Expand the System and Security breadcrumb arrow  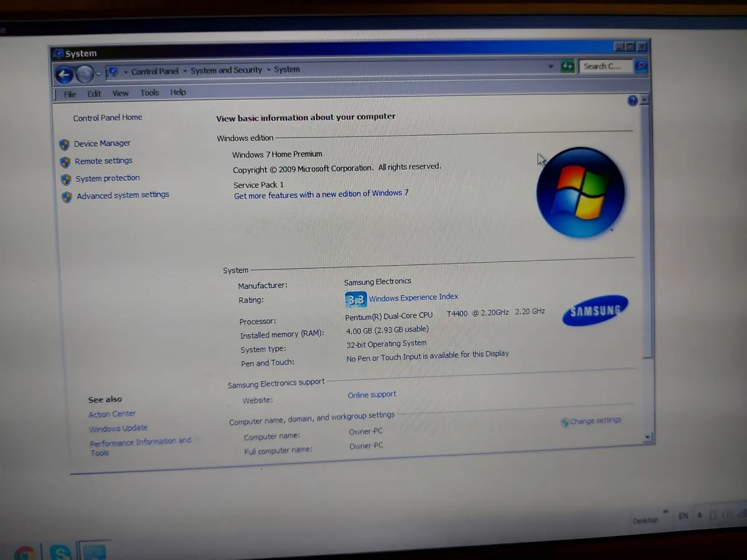click(268, 70)
